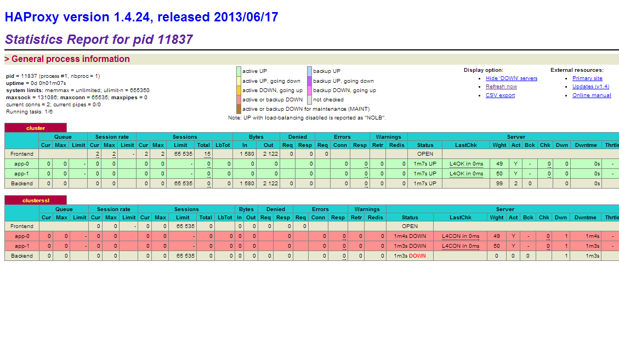Click the 'active UP, going down' legend swatch
Viewport: 619px width, 364px height.
[x=238, y=81]
